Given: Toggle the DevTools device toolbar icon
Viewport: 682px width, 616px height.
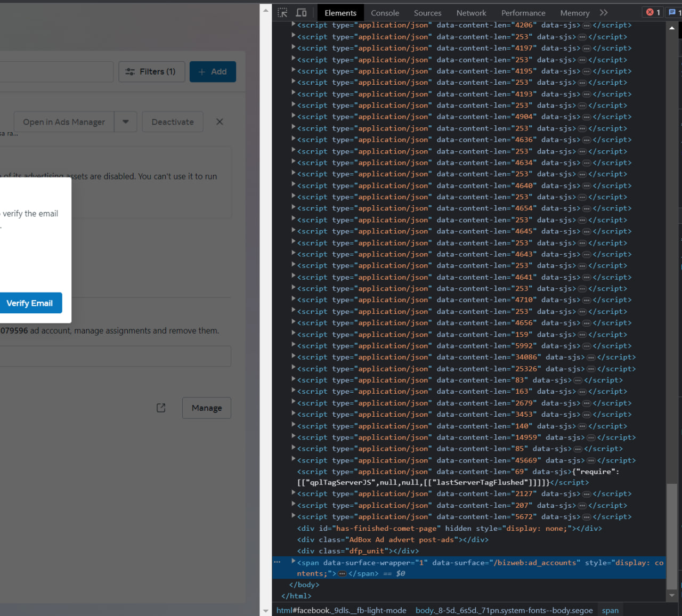Looking at the screenshot, I should click(x=301, y=12).
